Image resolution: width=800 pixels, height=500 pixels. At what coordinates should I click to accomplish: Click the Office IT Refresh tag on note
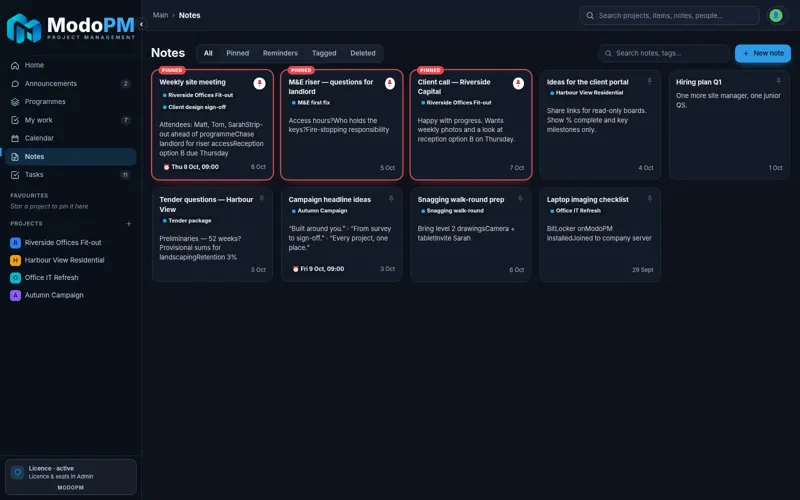tap(575, 211)
